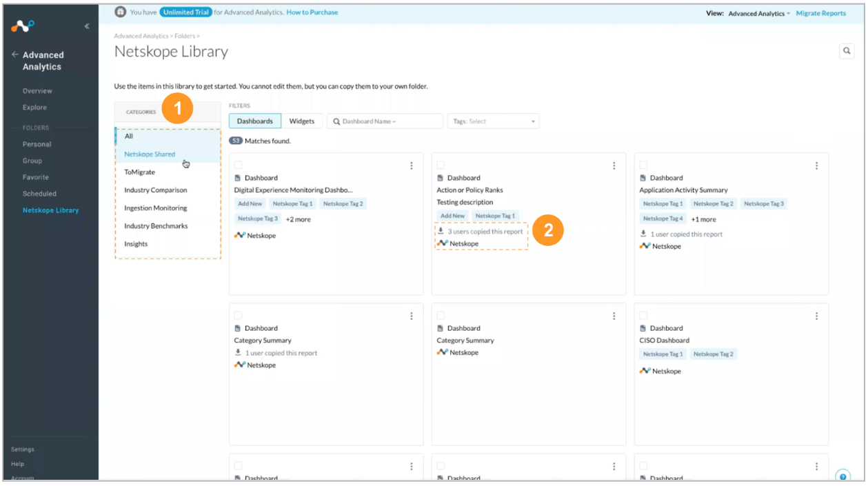Click the back arrow beside Advanced Analytics
Image resolution: width=868 pixels, height=486 pixels.
(x=15, y=54)
